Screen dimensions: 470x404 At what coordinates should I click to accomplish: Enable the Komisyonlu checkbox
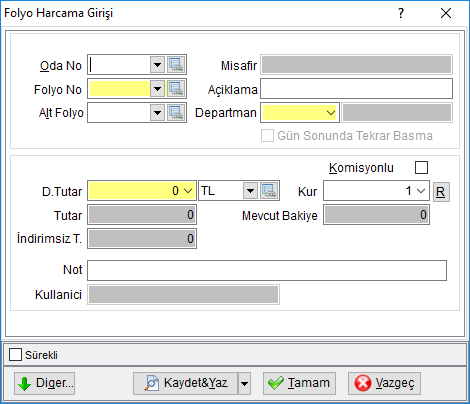pos(421,167)
